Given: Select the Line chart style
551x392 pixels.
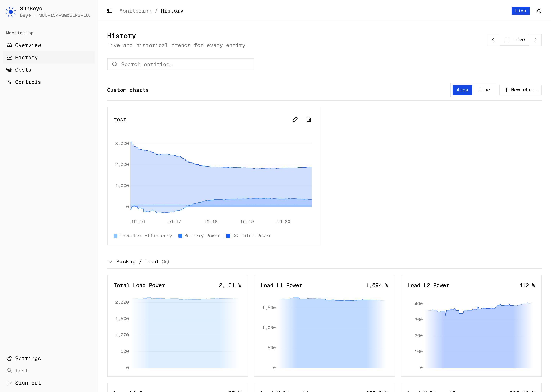Looking at the screenshot, I should (x=484, y=90).
